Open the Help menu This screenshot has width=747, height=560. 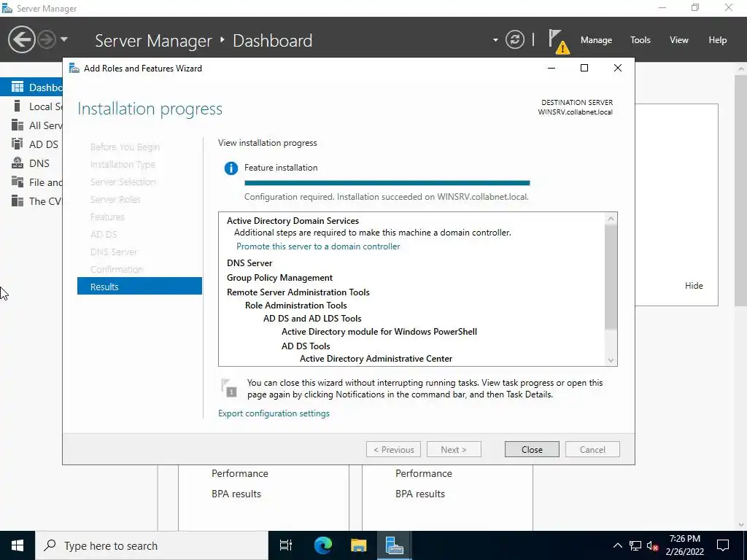(x=718, y=40)
